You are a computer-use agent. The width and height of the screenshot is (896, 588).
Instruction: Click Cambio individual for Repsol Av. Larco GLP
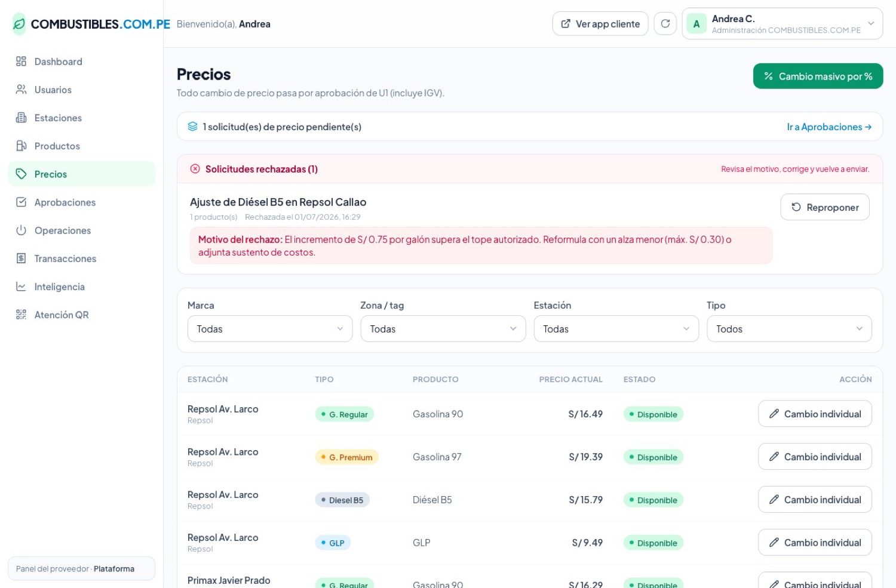[x=815, y=543]
